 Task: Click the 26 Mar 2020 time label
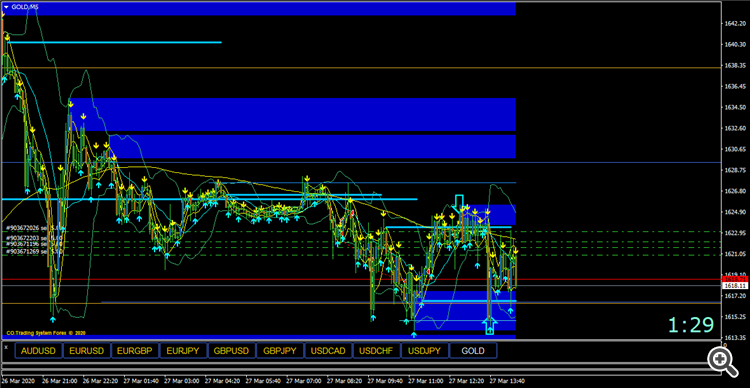click(x=17, y=381)
